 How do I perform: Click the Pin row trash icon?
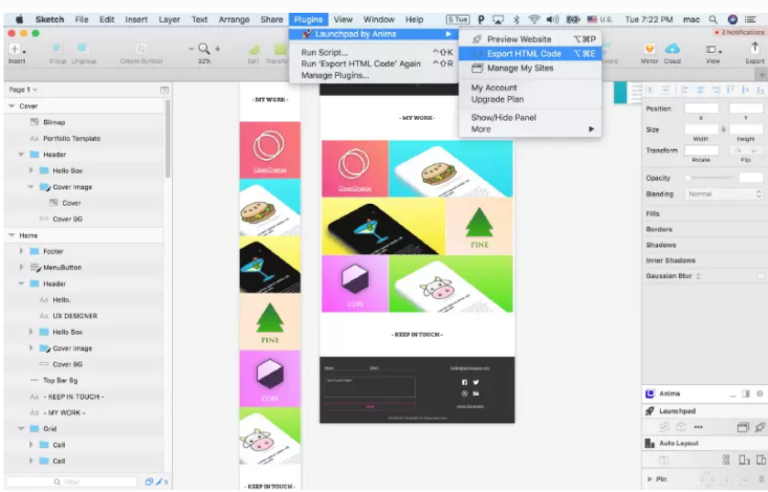[761, 479]
